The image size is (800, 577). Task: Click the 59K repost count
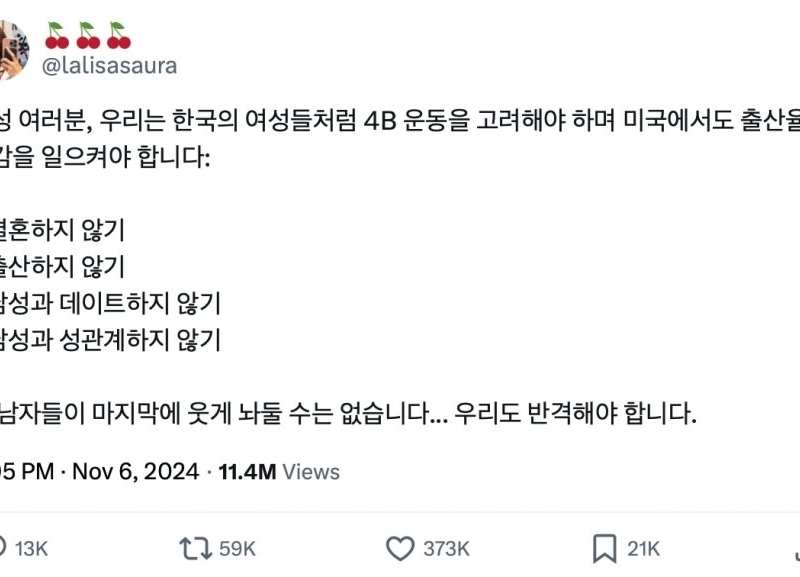click(237, 549)
